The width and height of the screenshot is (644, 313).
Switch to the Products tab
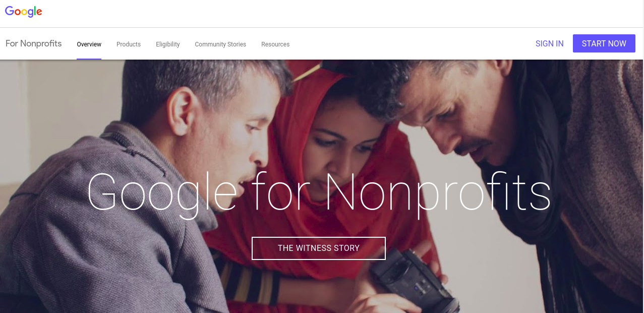click(x=129, y=44)
